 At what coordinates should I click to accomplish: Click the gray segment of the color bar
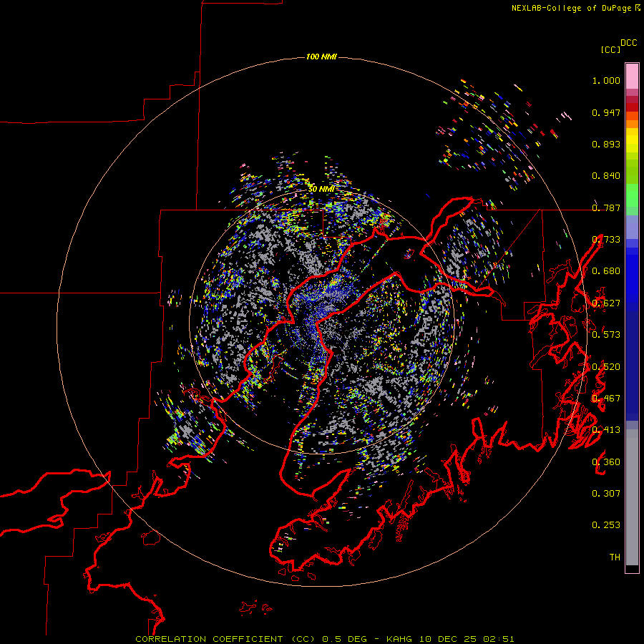click(x=632, y=497)
